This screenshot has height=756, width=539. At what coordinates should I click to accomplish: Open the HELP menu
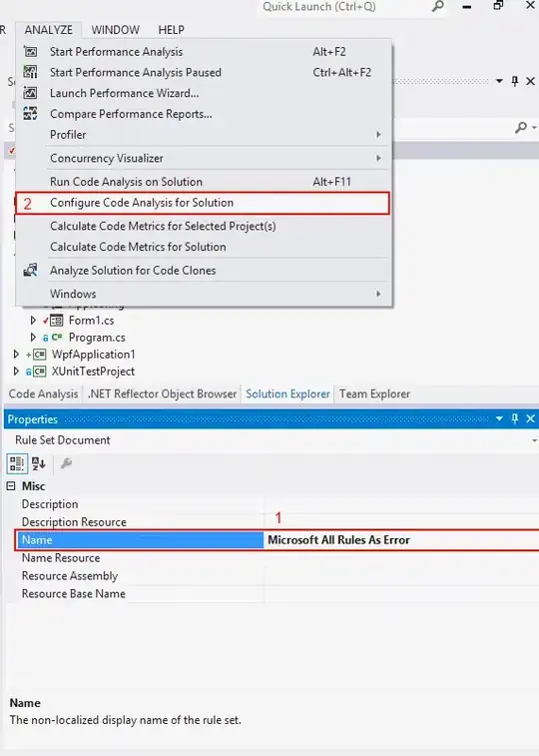(x=171, y=30)
